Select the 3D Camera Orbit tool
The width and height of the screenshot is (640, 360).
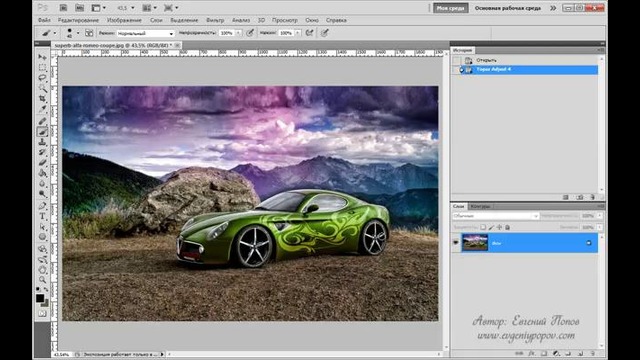click(42, 259)
